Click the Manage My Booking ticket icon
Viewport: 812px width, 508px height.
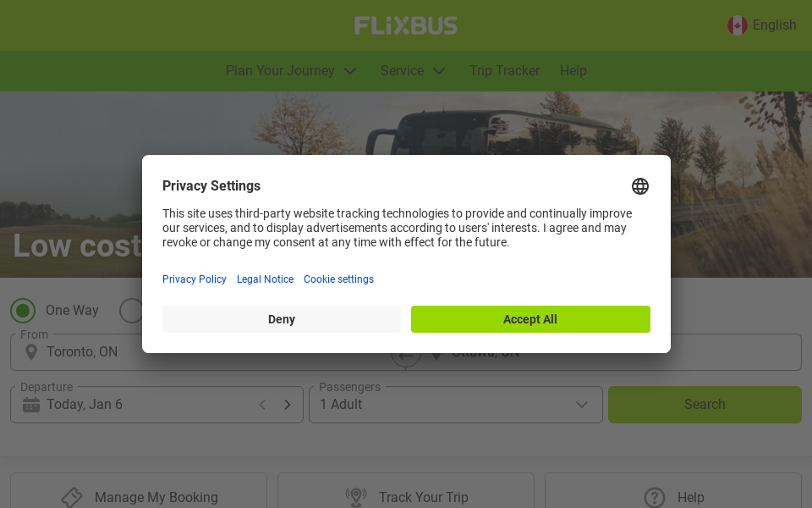tap(71, 497)
